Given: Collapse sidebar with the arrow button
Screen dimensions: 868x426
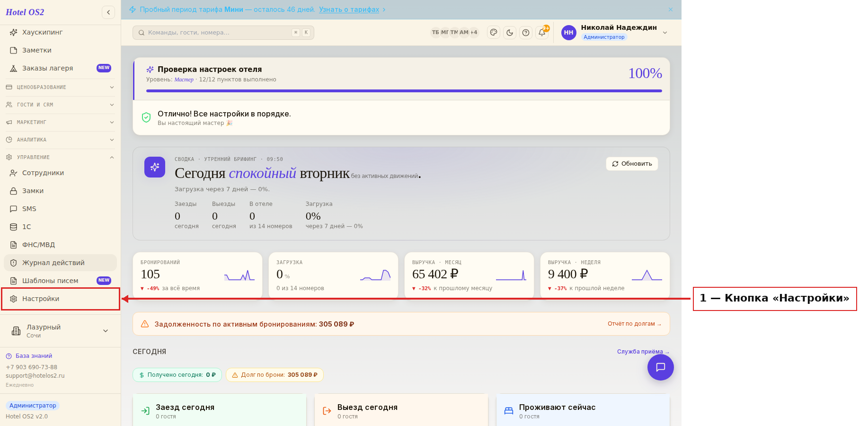Looking at the screenshot, I should click(x=108, y=12).
